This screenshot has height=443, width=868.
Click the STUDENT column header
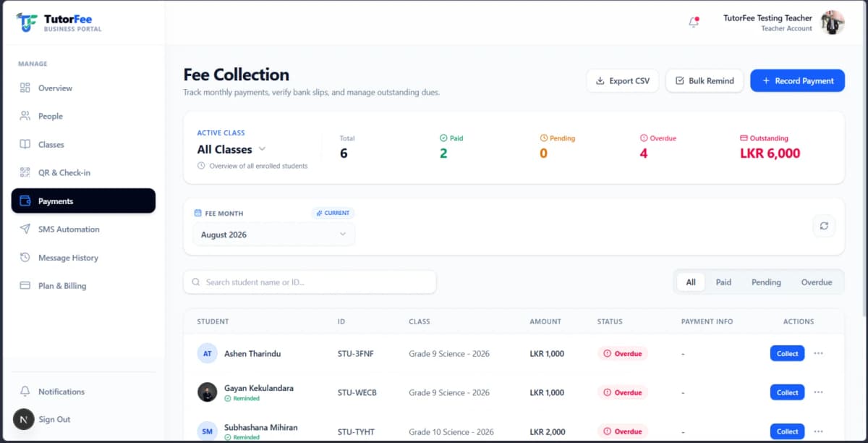(x=213, y=321)
